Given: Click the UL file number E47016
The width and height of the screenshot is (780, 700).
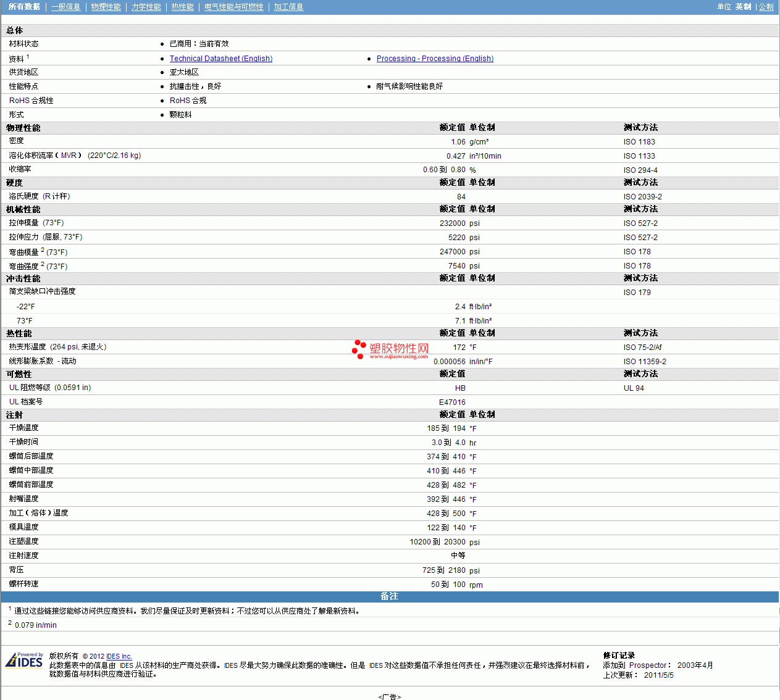Looking at the screenshot, I should pos(452,402).
